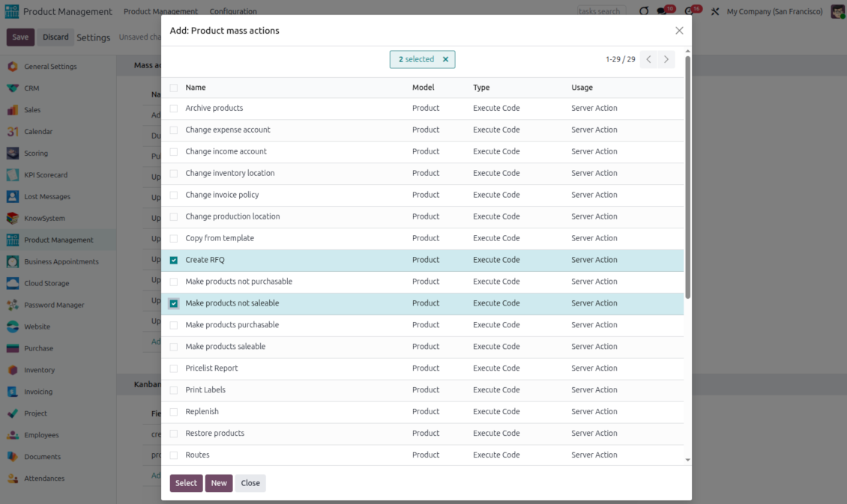This screenshot has height=504, width=847.
Task: Sort the list by the Name column header
Action: (x=196, y=88)
